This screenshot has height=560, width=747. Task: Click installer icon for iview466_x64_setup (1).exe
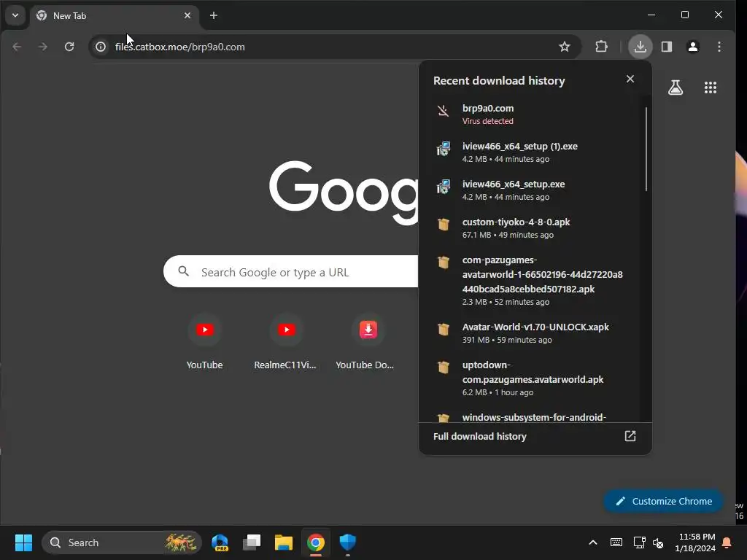(x=444, y=149)
